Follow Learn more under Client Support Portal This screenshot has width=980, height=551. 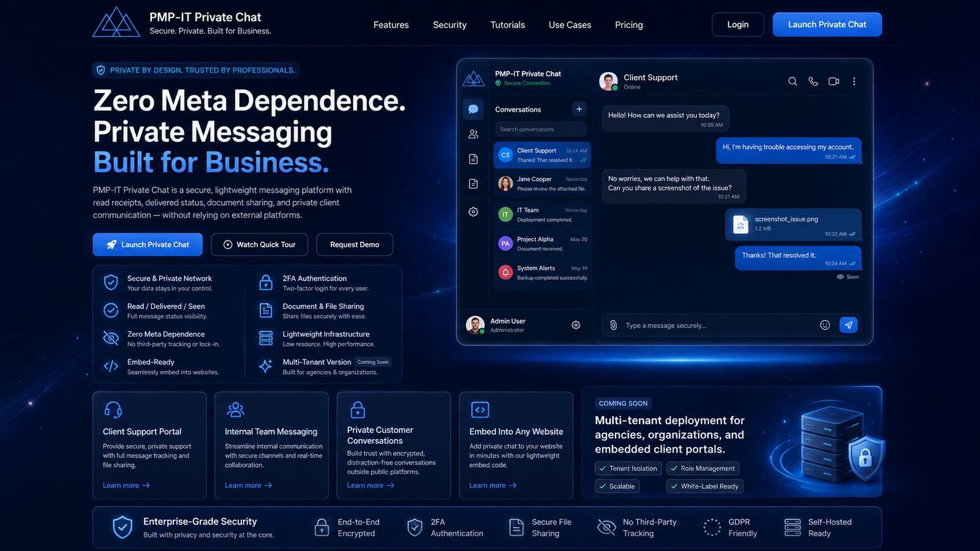click(x=126, y=485)
